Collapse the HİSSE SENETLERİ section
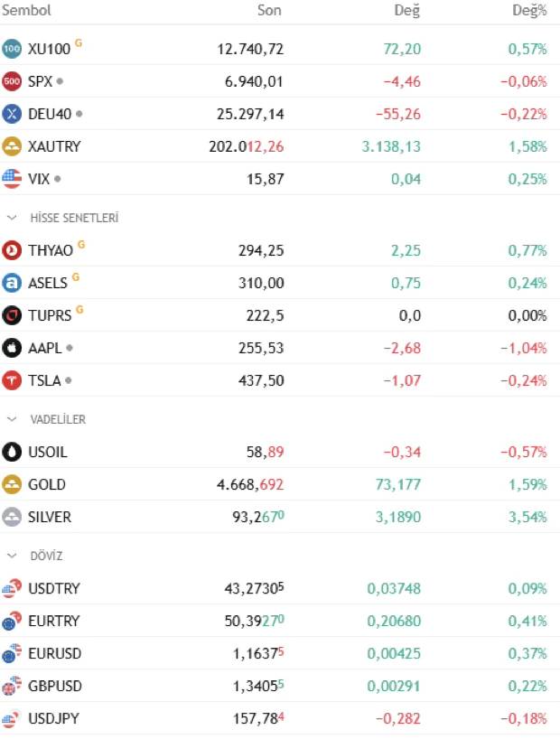The image size is (560, 739). click(x=13, y=218)
